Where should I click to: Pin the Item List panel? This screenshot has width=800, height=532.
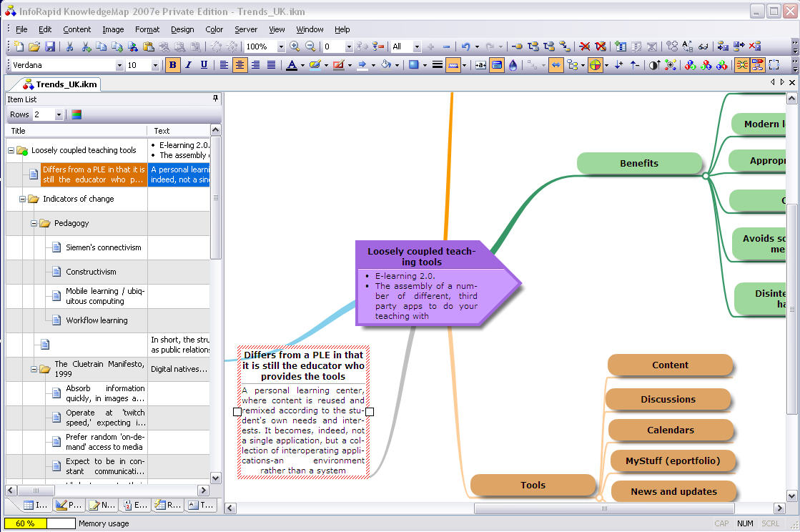coord(215,99)
